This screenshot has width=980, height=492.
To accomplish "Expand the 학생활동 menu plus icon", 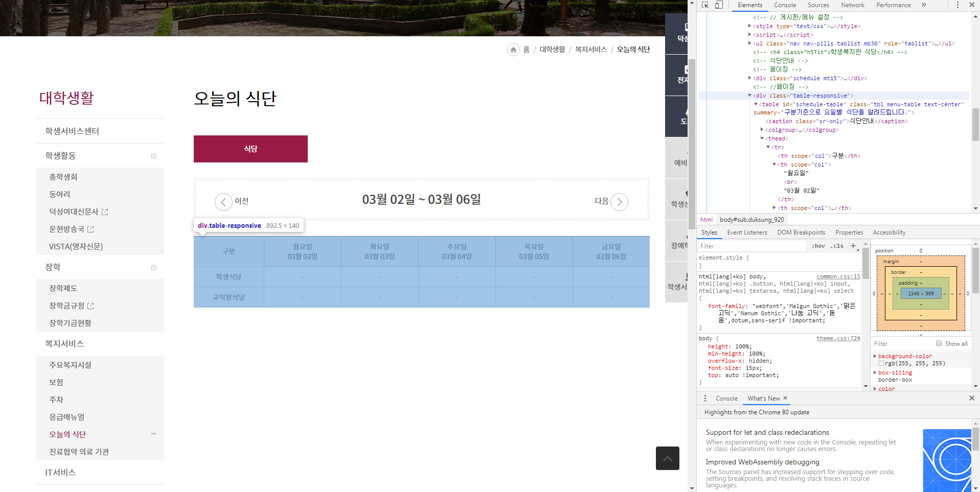I will [153, 156].
